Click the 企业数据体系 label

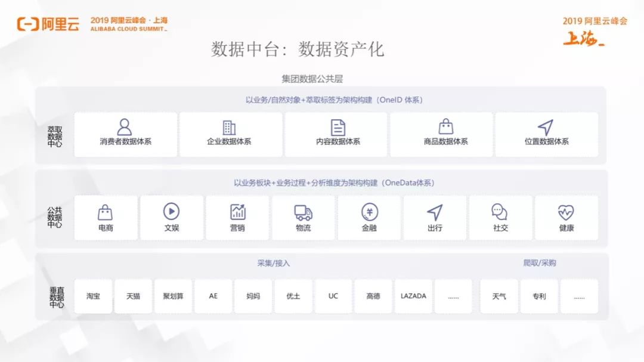(x=229, y=141)
